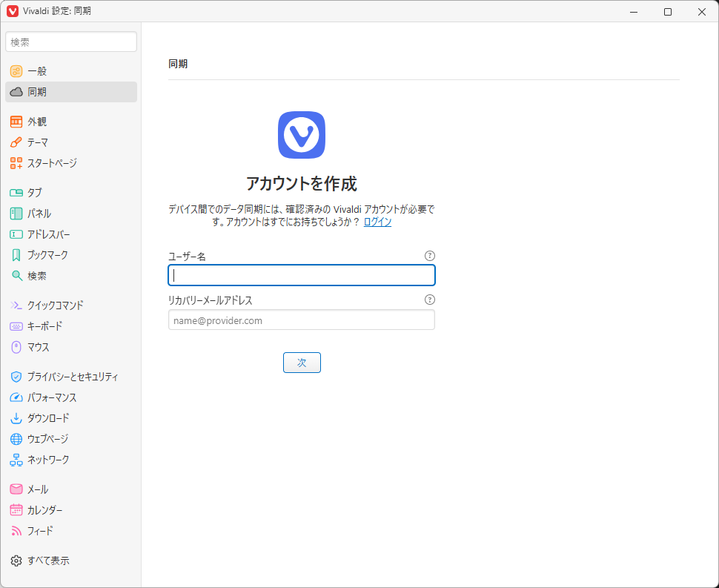Close the Vivaldi settings window
This screenshot has width=719, height=588.
pyautogui.click(x=702, y=11)
